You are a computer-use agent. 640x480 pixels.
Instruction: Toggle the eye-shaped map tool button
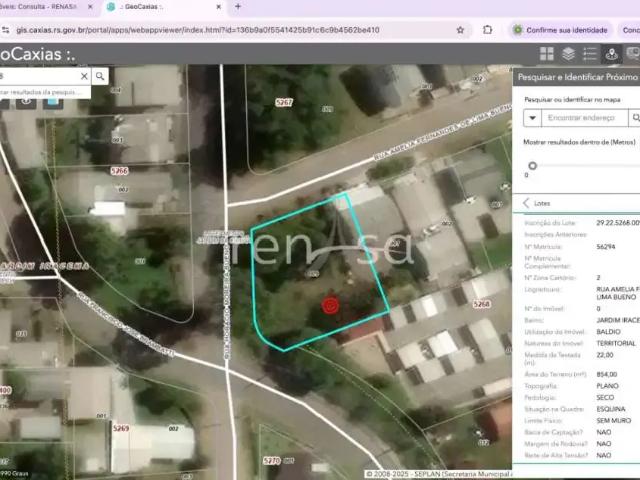click(x=26, y=102)
